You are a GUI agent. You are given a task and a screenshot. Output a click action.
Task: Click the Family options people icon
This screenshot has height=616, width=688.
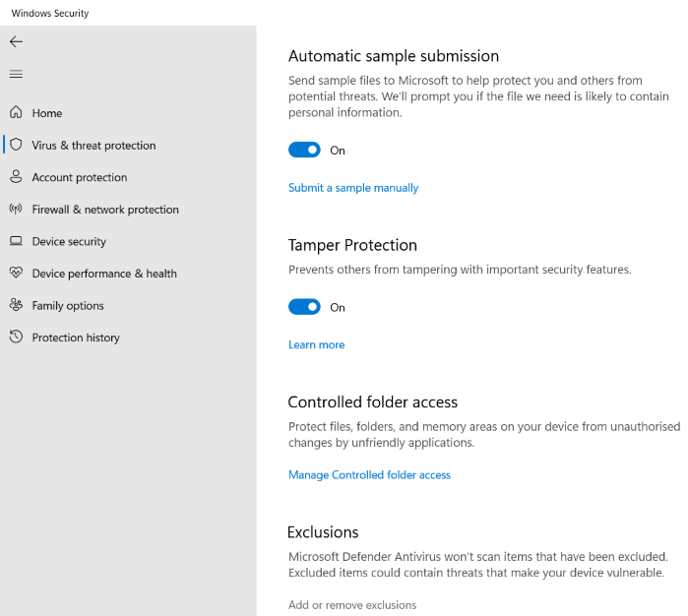pos(16,305)
